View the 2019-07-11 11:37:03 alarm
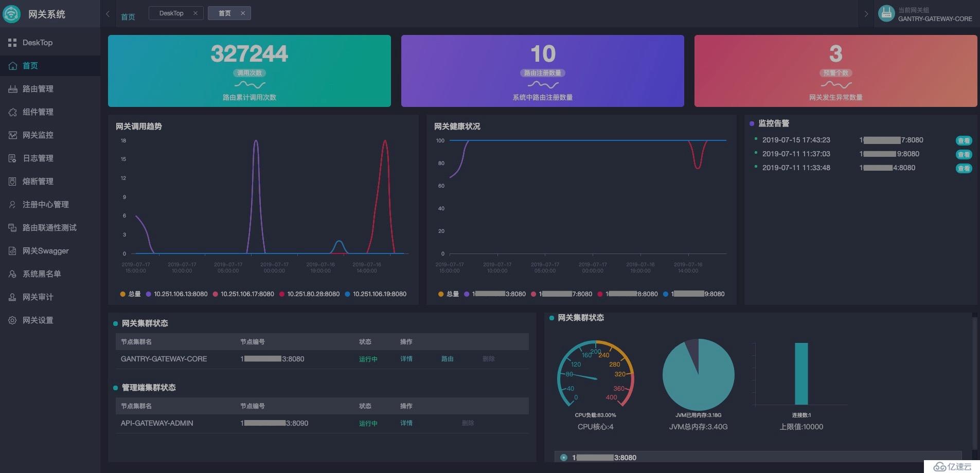Viewport: 980px width, 473px height. click(964, 154)
